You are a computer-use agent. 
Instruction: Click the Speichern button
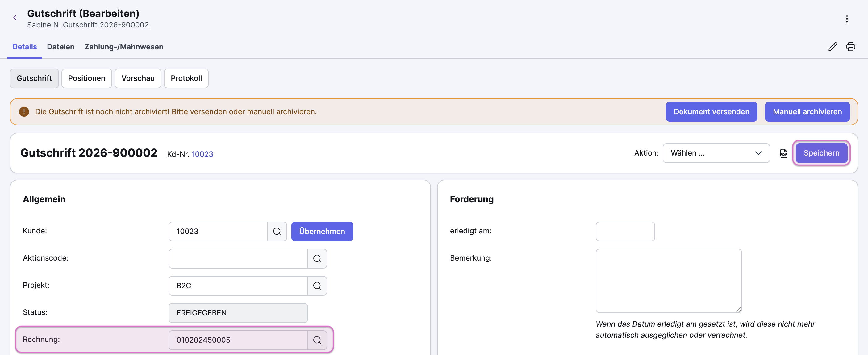(x=821, y=153)
